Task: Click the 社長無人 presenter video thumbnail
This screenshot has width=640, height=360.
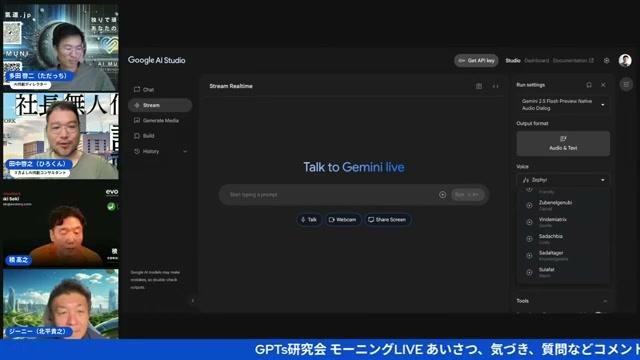Action: point(61,136)
